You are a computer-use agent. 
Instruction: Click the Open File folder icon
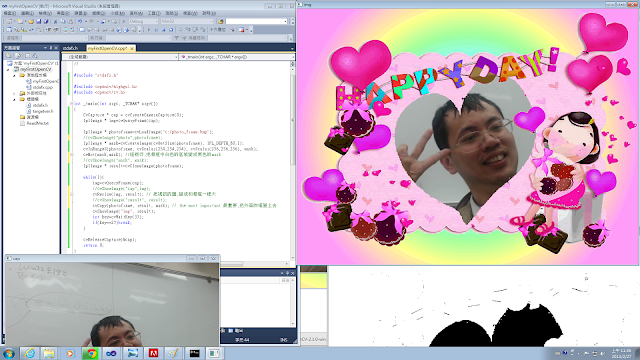[31, 21]
